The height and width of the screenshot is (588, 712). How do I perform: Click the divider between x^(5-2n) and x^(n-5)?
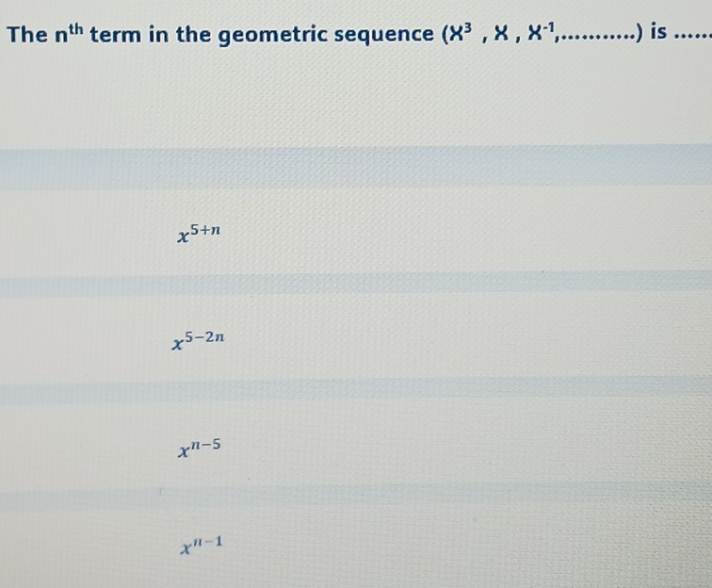[356, 390]
